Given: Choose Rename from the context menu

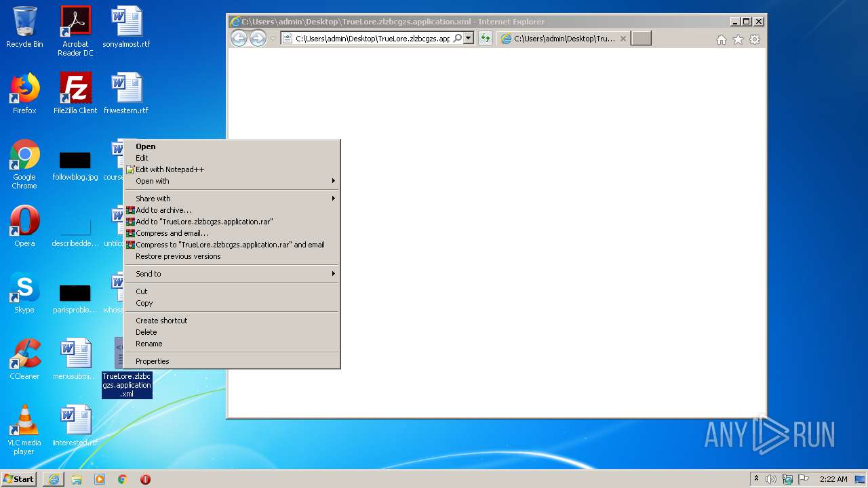Looking at the screenshot, I should (232, 344).
